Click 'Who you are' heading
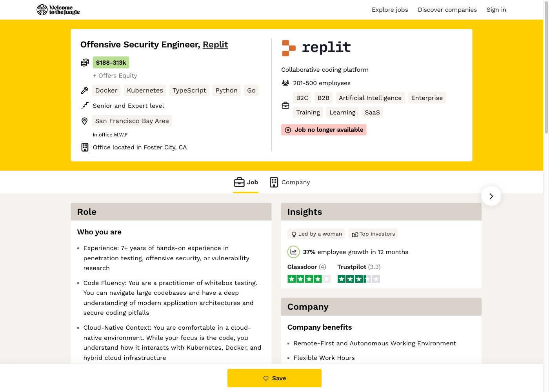The image size is (549, 392). click(x=99, y=232)
